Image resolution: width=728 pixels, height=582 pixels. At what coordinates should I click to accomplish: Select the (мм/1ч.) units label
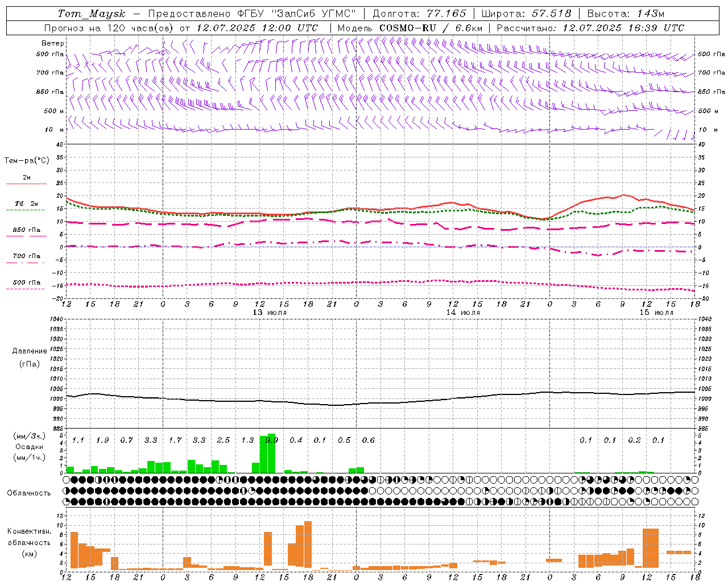30,458
